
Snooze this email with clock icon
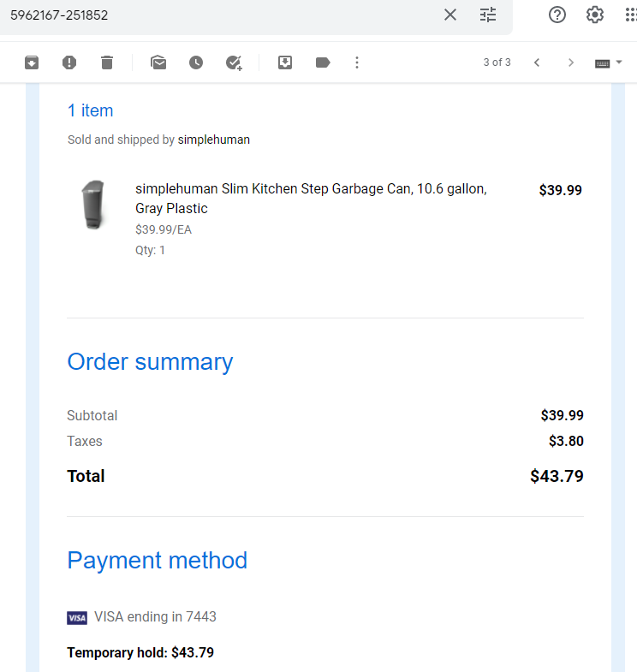[196, 62]
